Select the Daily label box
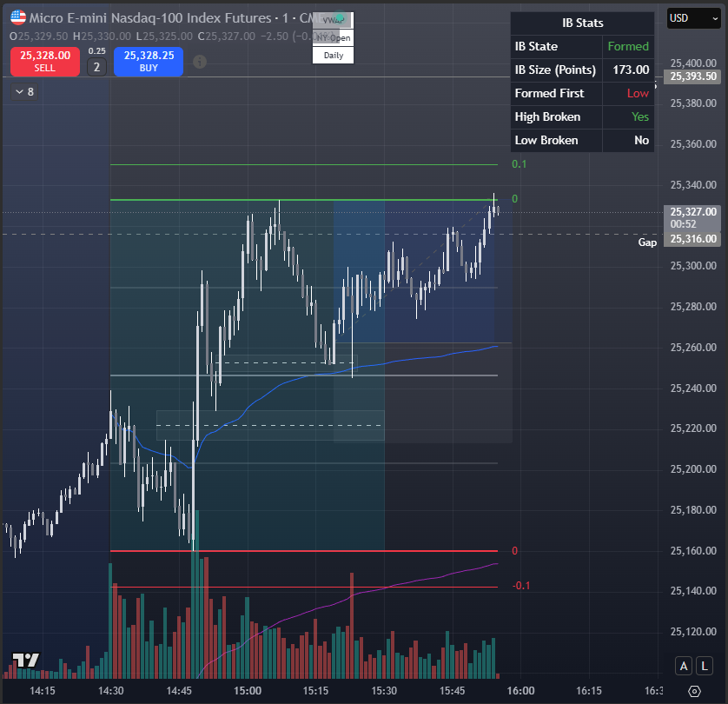Image resolution: width=728 pixels, height=704 pixels. pos(333,56)
